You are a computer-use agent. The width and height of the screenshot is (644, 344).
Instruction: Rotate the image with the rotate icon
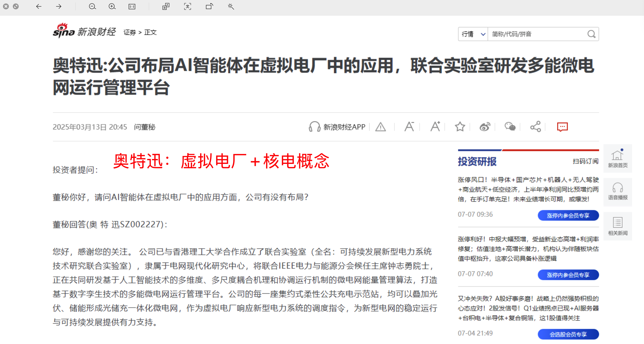pyautogui.click(x=209, y=6)
